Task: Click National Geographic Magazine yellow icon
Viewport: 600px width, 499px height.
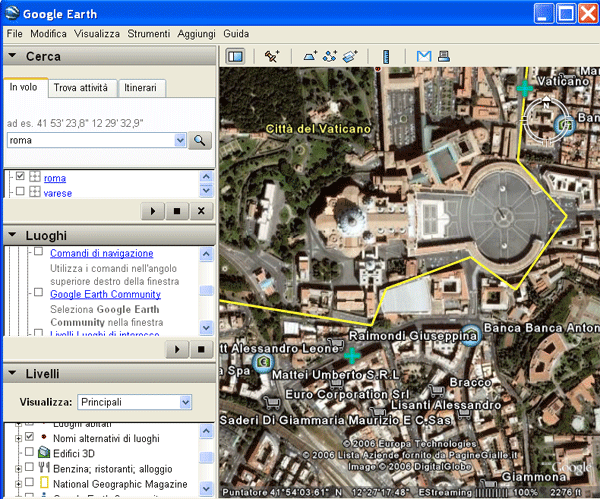Action: [44, 483]
